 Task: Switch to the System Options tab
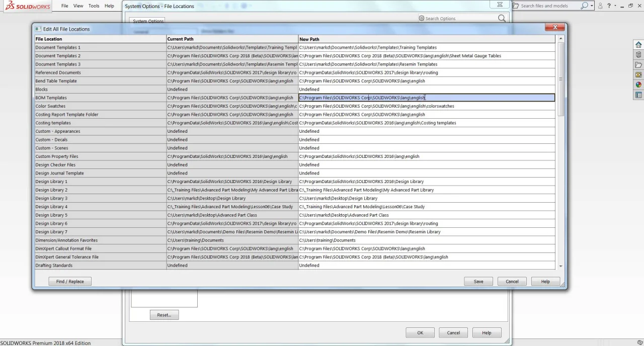pyautogui.click(x=148, y=21)
